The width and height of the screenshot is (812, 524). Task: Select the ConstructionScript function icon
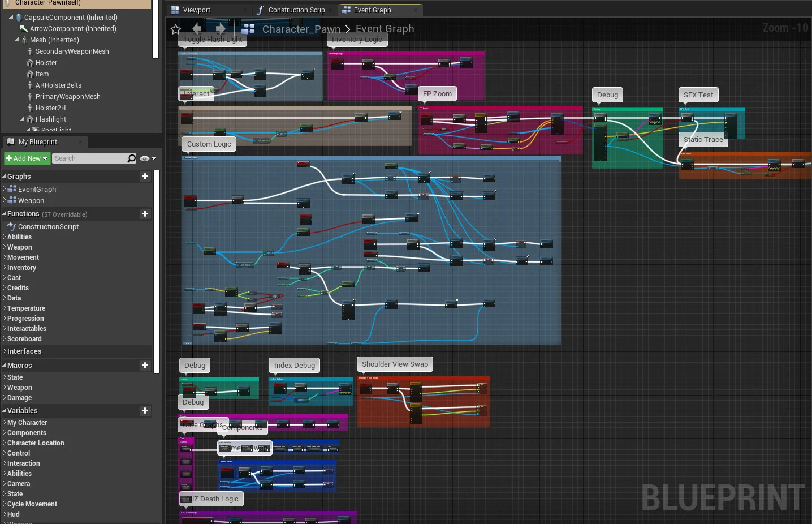12,226
